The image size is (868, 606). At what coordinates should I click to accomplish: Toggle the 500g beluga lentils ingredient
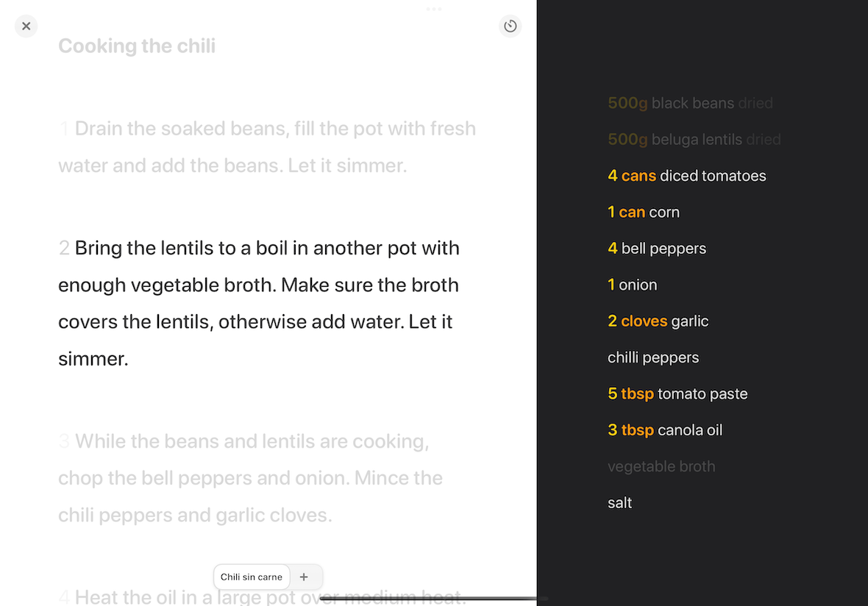[694, 139]
